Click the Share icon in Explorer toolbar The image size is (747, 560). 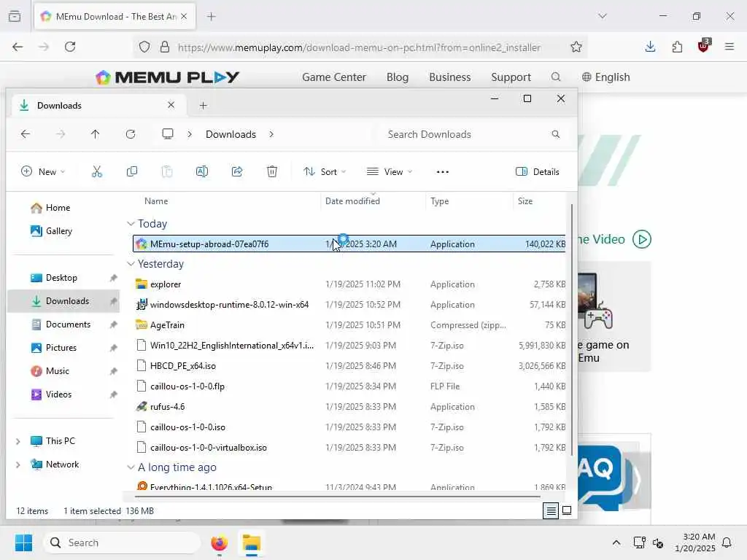point(237,171)
